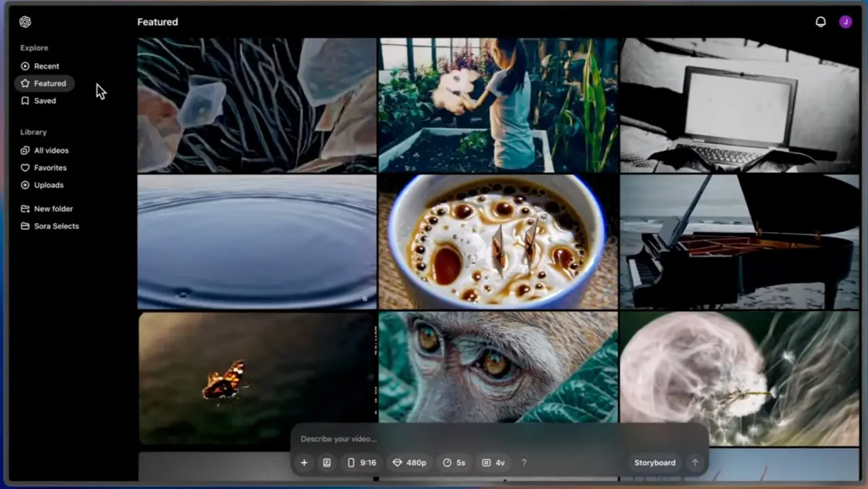Open the presets icon in prompt bar
868x489 pixels.
coord(326,463)
